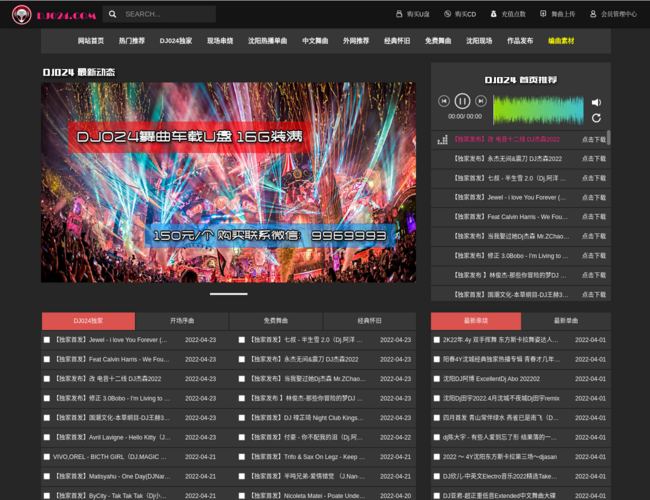Open 编曲素材 in navigation menu

pos(561,41)
